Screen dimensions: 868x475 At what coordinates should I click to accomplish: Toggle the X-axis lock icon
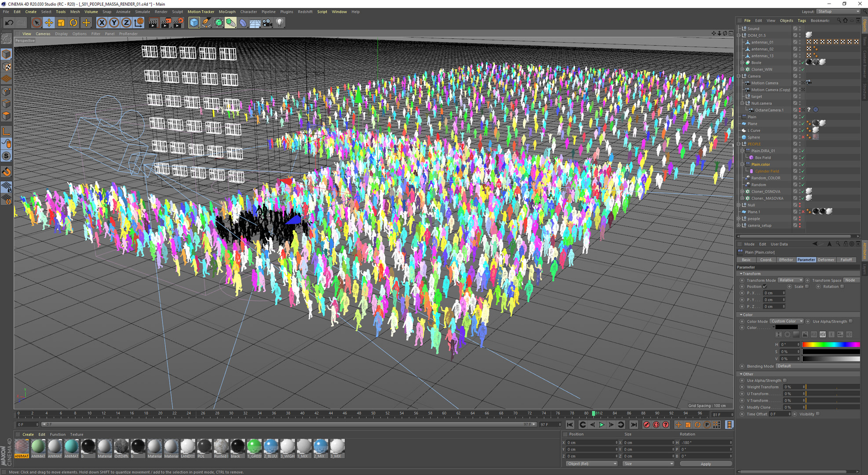tap(102, 22)
